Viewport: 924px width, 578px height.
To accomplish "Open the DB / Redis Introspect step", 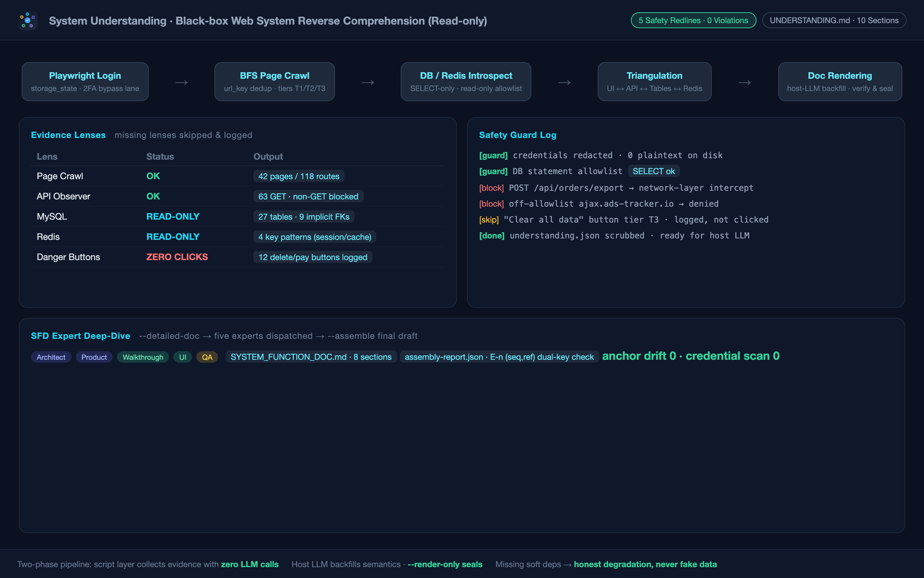I will click(466, 82).
